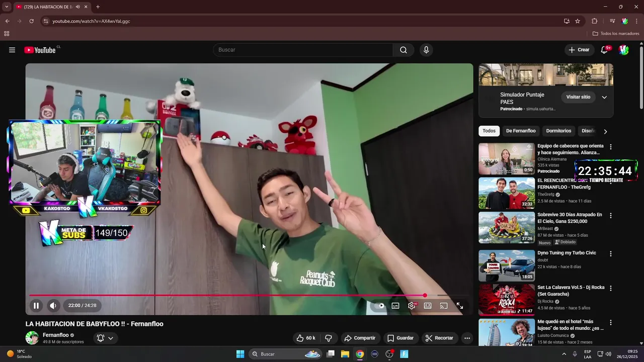Visit the Simulador Puntaje PAES site
644x362 pixels.
coord(578,97)
